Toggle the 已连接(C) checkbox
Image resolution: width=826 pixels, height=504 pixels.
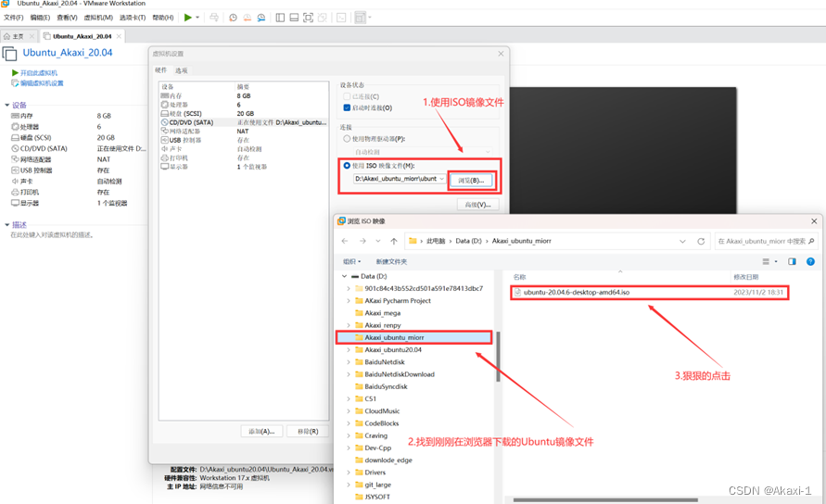pos(347,96)
